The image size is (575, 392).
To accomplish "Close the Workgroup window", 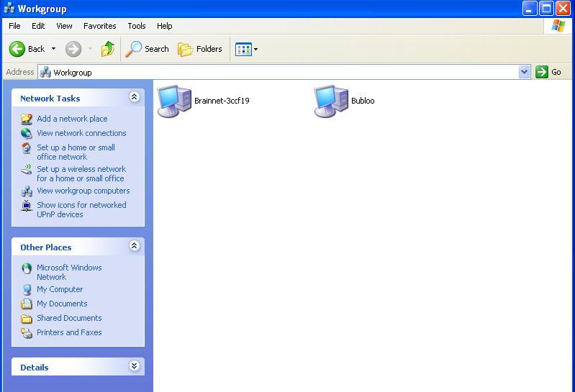I will (563, 9).
